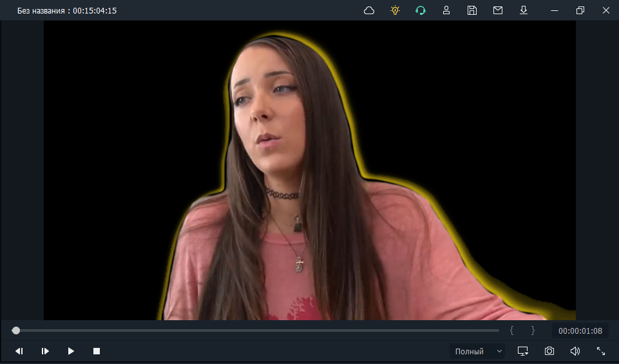Adjust volume with the speaker icon
This screenshot has height=364, width=619.
click(x=575, y=351)
